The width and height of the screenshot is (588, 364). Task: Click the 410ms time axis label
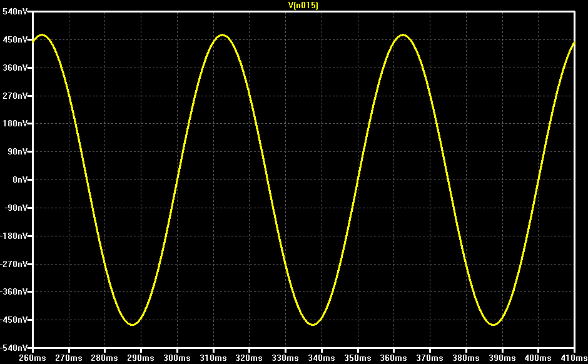[574, 358]
